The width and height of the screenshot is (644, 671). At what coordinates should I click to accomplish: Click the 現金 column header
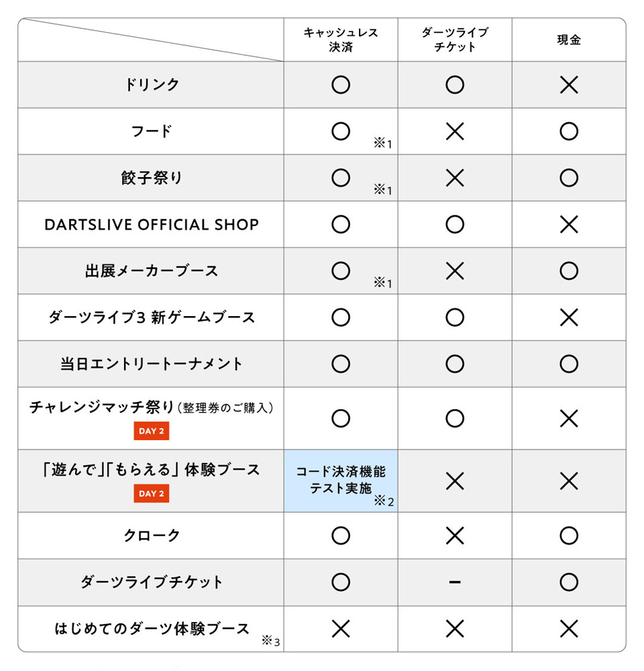point(569,40)
